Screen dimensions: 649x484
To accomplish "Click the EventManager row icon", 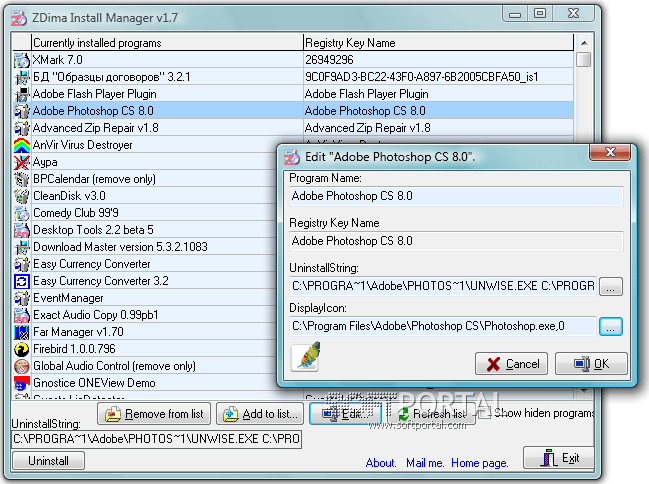I will point(22,298).
